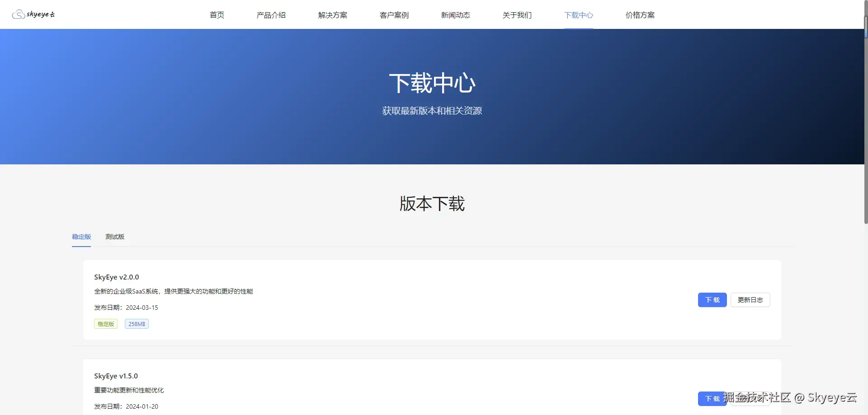Open 更新日志 for SkyEye v2.0.0
Viewport: 868px width, 415px height.
750,300
